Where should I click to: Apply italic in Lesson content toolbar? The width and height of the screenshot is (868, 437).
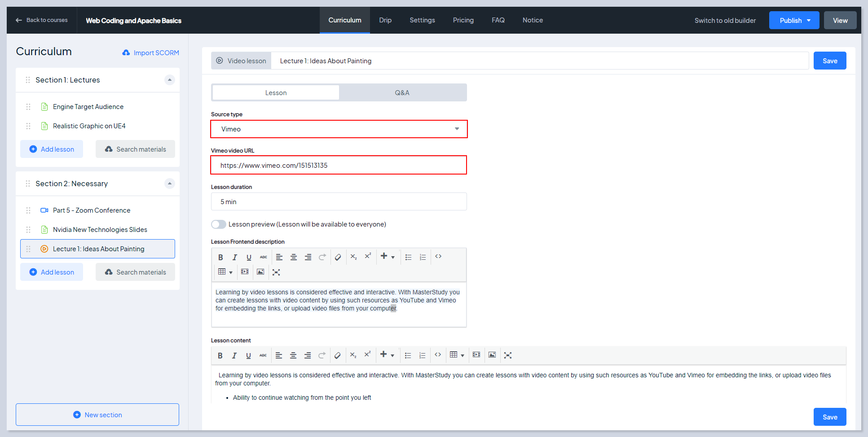[x=234, y=355]
